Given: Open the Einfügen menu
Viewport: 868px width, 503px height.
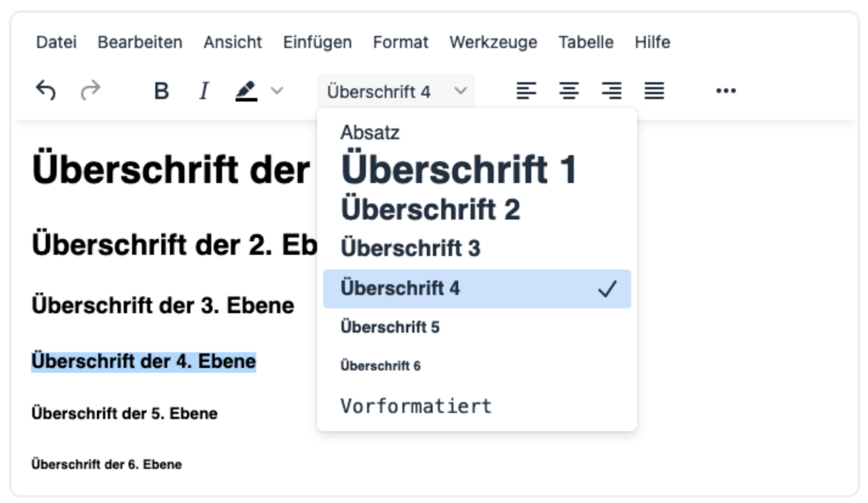Looking at the screenshot, I should pos(317,42).
